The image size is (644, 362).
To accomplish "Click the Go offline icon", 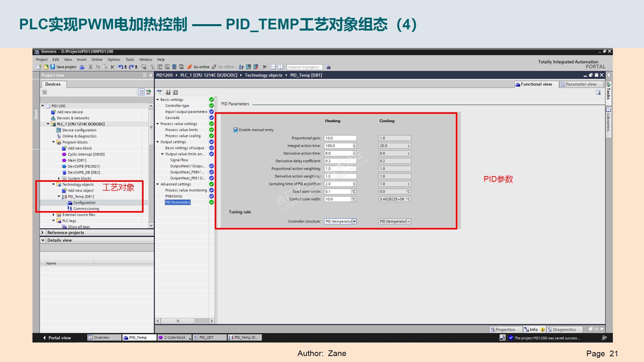I will coord(214,67).
